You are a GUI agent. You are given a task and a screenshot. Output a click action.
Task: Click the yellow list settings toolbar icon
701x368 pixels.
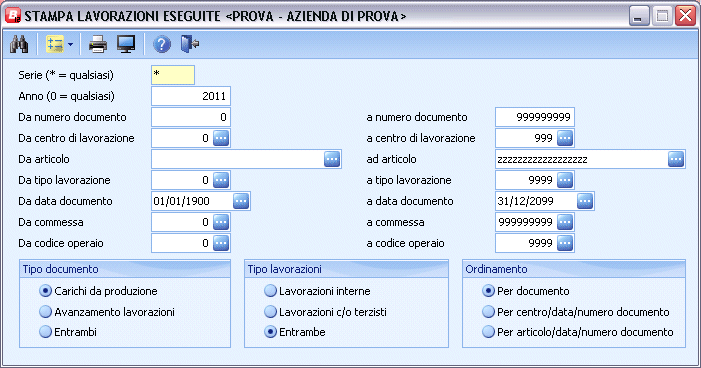pyautogui.click(x=55, y=44)
